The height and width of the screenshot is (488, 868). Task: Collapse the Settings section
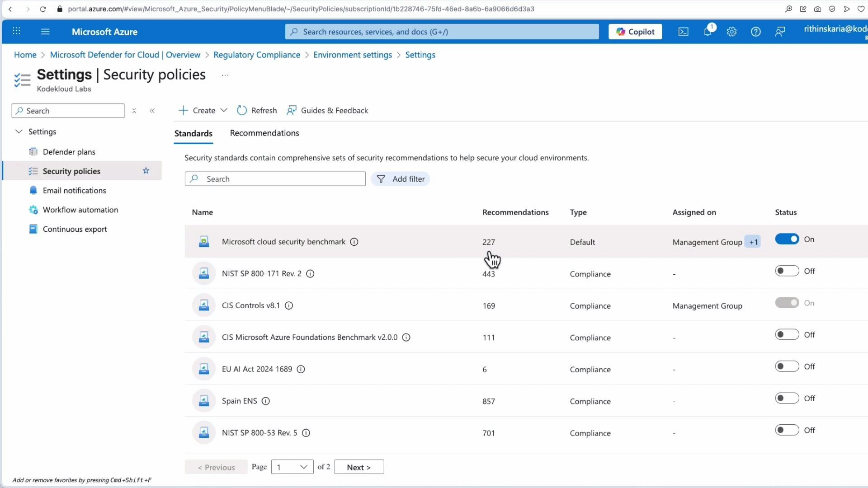point(19,131)
